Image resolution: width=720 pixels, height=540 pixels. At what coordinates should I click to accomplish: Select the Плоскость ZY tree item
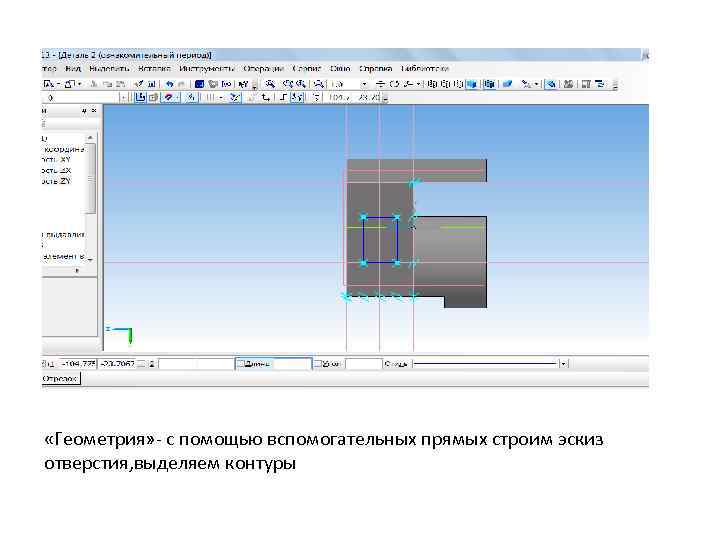(x=56, y=181)
